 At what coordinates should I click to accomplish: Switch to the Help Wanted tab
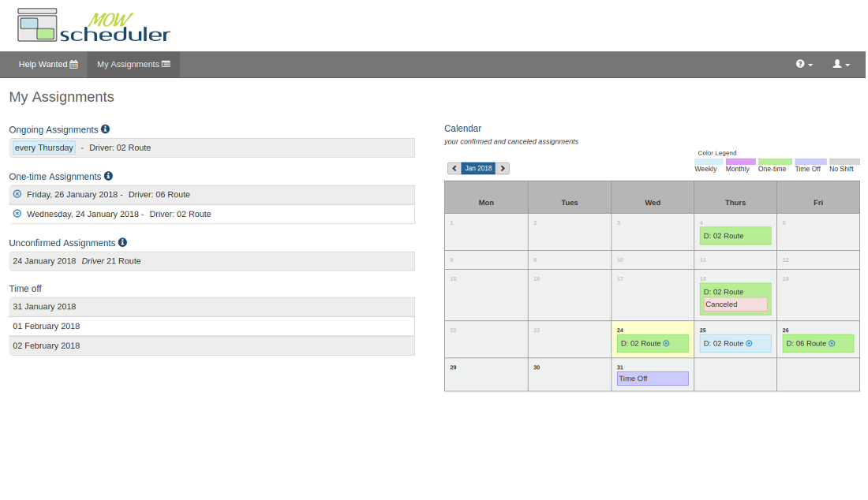47,64
